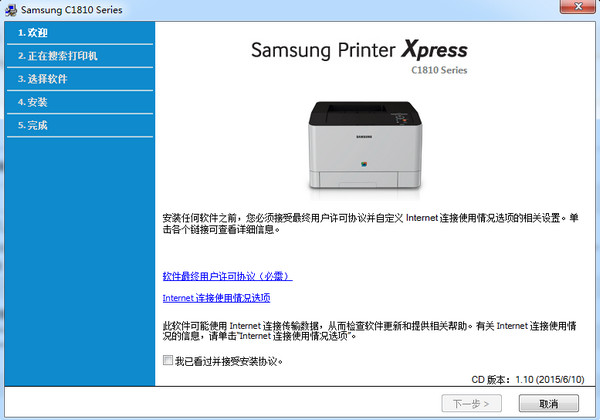Close the Samsung C1810 Series installer window
Image resolution: width=600 pixels, height=420 pixels.
coord(578,7)
